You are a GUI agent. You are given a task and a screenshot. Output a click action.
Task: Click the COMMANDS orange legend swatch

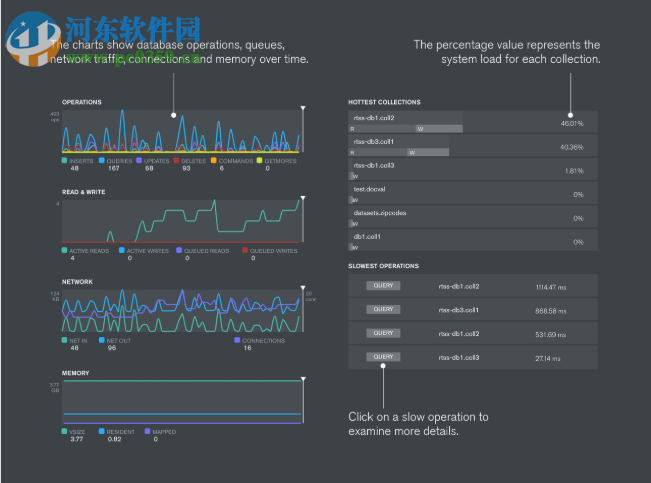(213, 160)
